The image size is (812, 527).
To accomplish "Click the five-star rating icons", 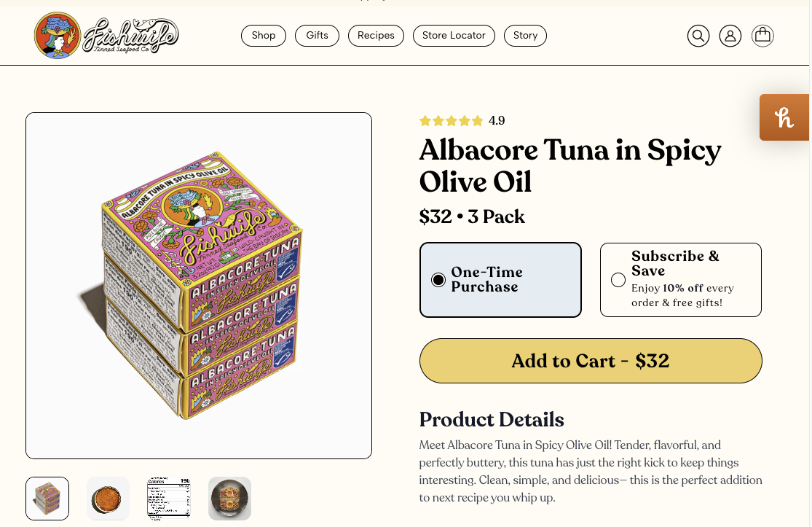I will [x=451, y=121].
